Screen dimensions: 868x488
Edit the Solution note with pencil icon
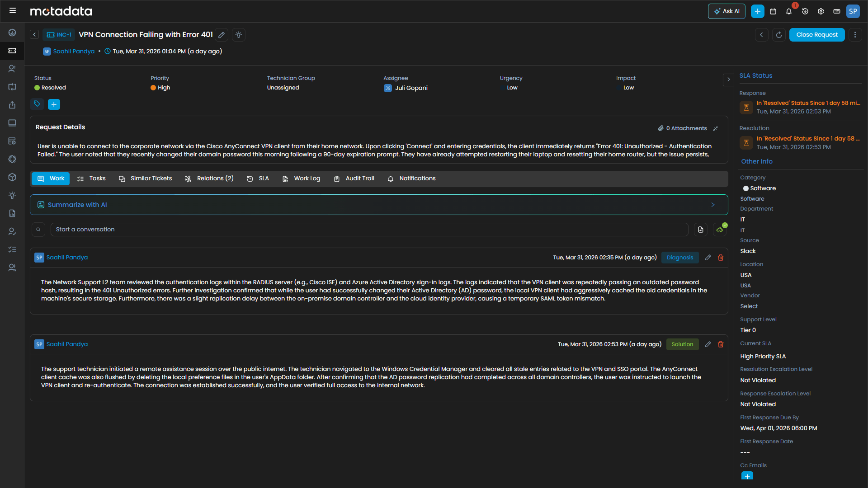tap(708, 344)
